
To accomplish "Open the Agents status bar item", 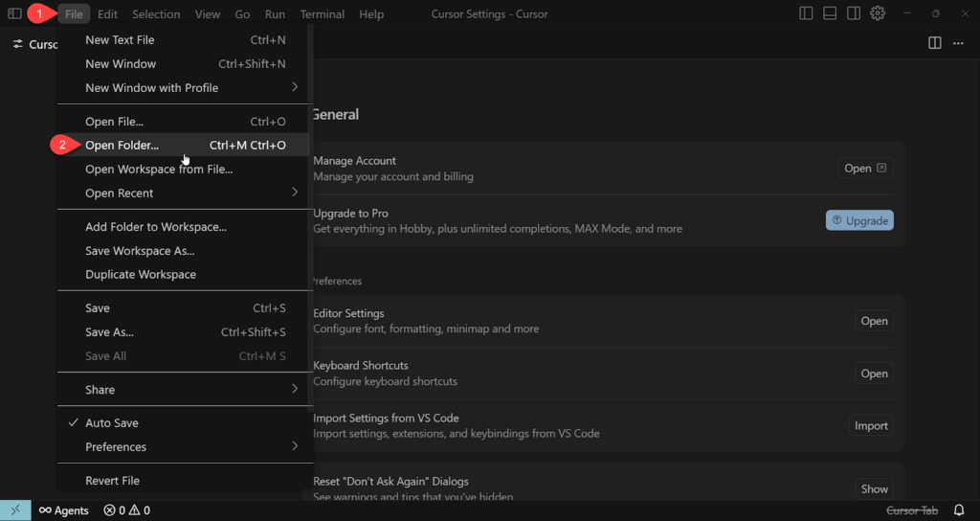I will click(64, 510).
